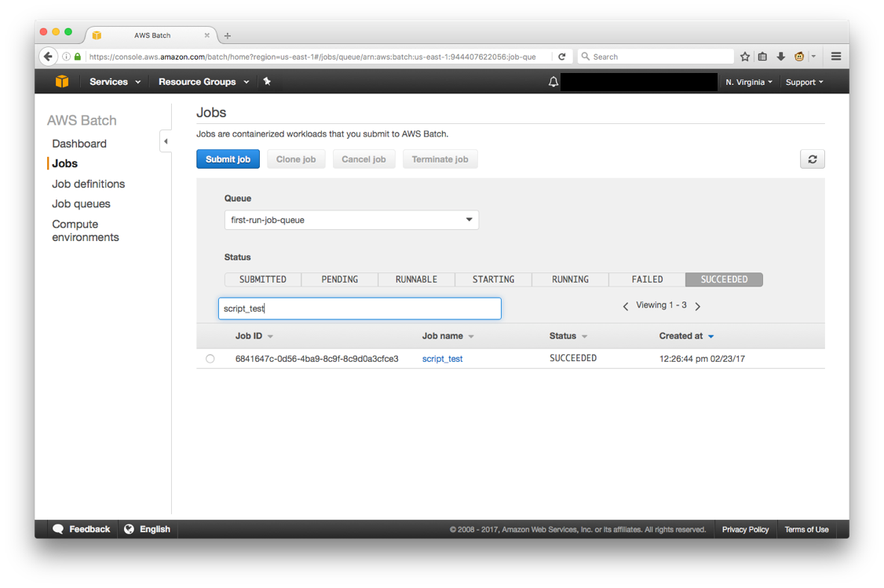Click the AWS cube logo icon

pos(62,82)
